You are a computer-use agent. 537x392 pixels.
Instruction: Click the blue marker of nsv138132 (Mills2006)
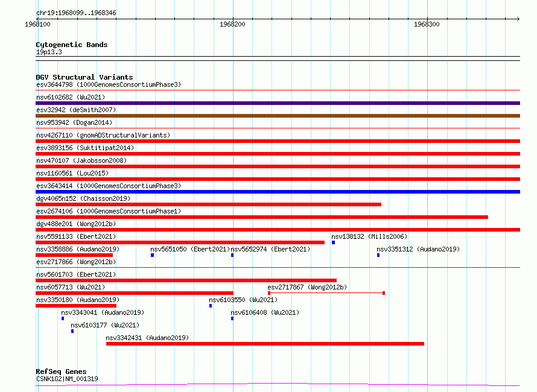click(x=333, y=242)
